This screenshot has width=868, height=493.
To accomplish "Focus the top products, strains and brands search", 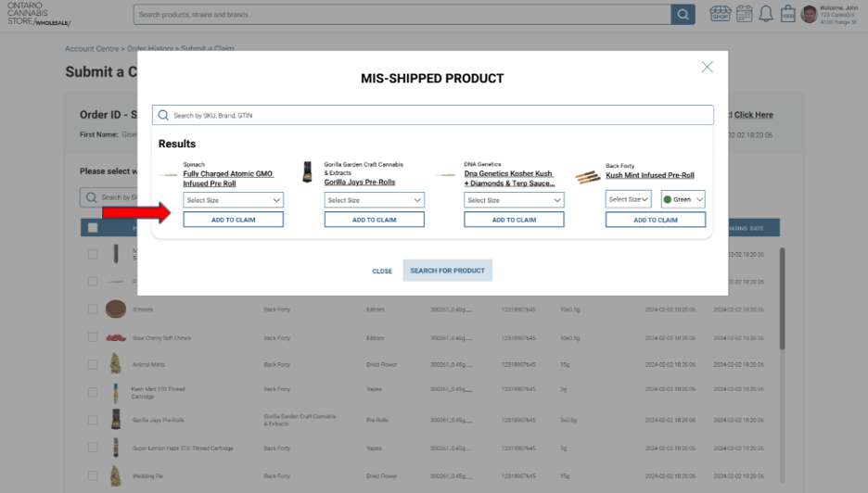I will [x=402, y=15].
